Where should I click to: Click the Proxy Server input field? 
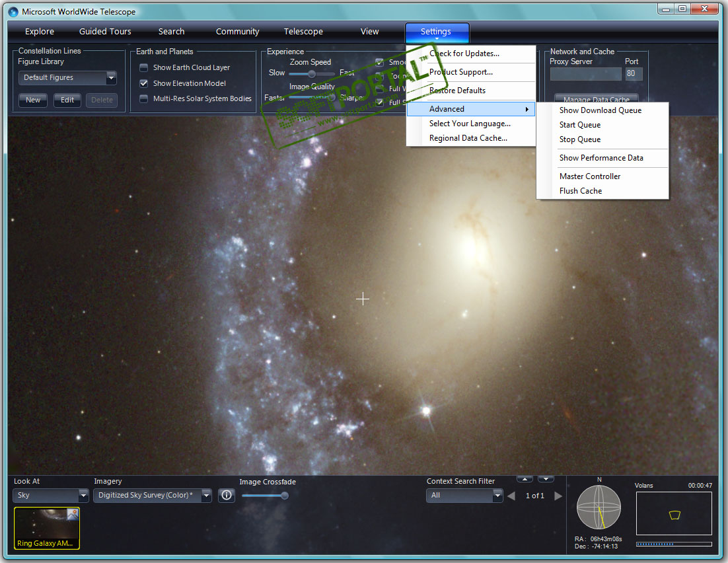[585, 73]
